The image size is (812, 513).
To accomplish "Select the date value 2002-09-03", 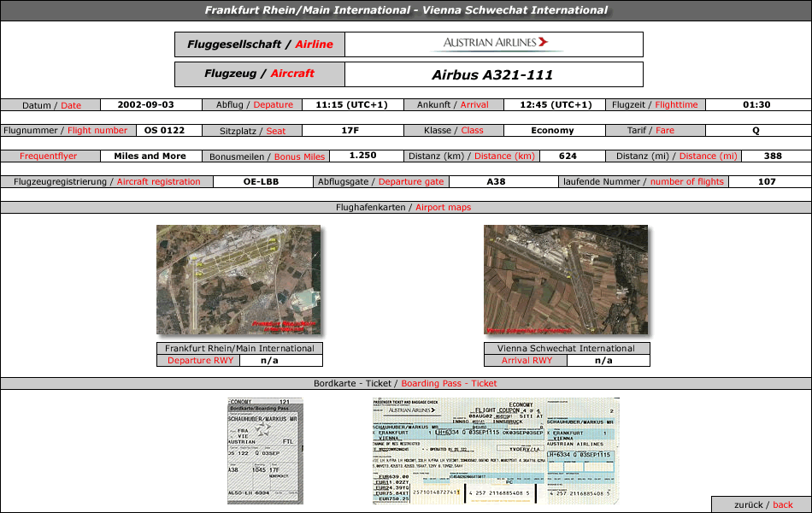I will coord(145,104).
